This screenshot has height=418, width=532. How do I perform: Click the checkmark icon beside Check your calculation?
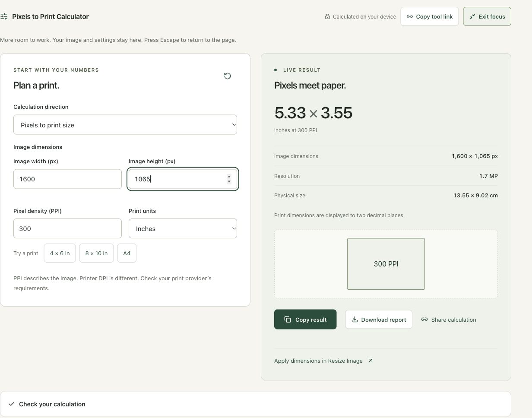(x=12, y=404)
